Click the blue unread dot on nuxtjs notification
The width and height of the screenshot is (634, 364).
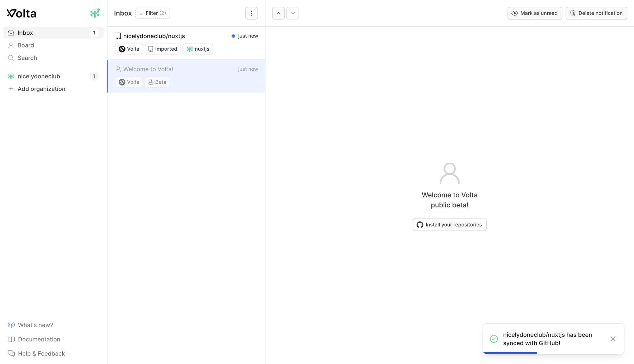pos(233,36)
